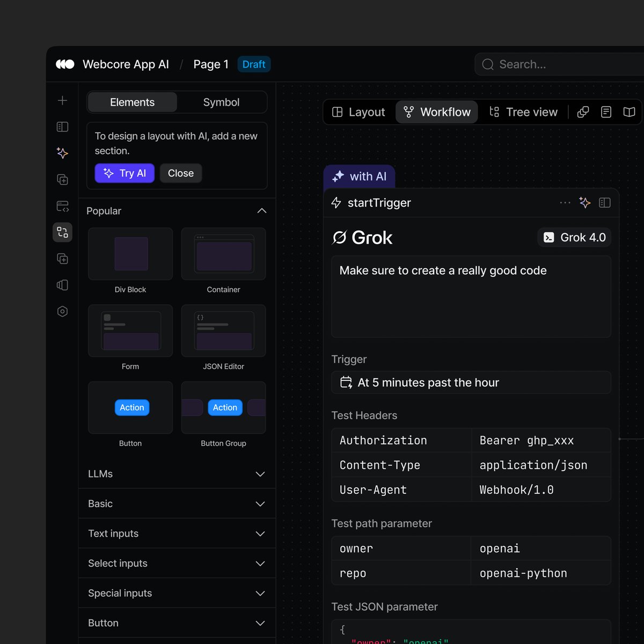644x644 pixels.
Task: Select the Container element thumbnail
Action: pos(223,254)
